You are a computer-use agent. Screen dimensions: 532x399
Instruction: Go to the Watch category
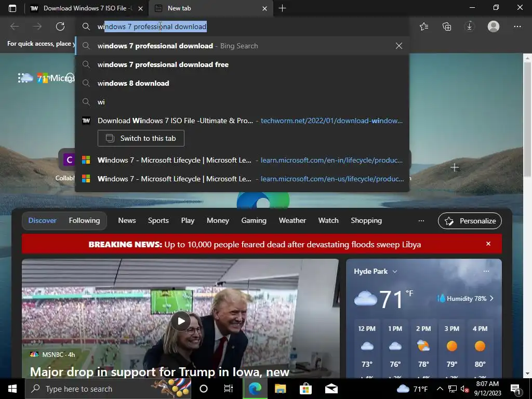pyautogui.click(x=328, y=220)
